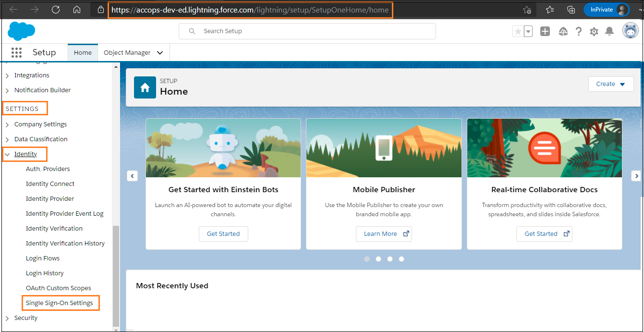Open Single Sign-On Settings
The height and width of the screenshot is (332, 644).
point(60,303)
